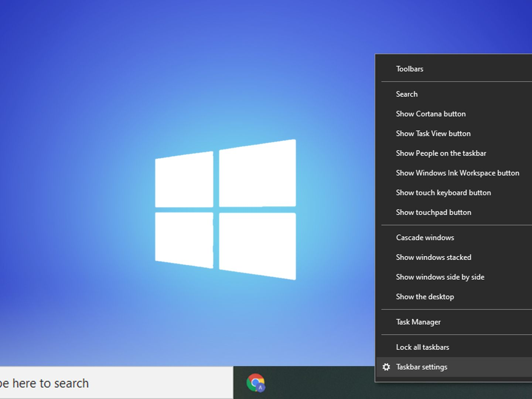Choose Show the desktop

[454, 297]
